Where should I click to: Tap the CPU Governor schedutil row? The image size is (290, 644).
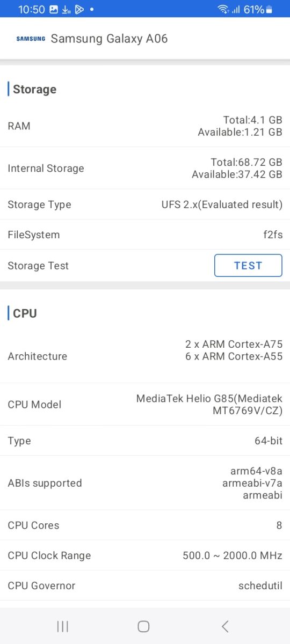145,586
